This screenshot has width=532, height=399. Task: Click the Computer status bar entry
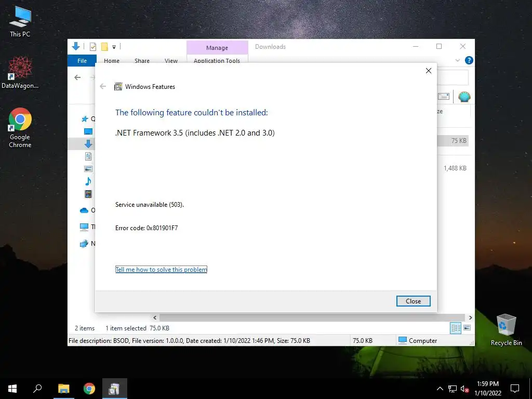418,340
